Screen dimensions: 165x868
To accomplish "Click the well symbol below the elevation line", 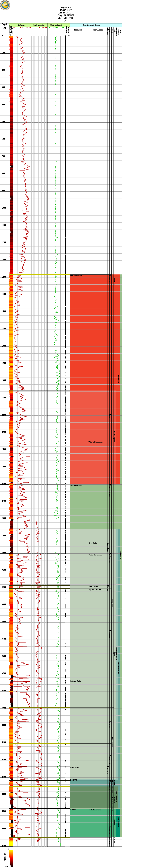I will (x=65, y=21).
